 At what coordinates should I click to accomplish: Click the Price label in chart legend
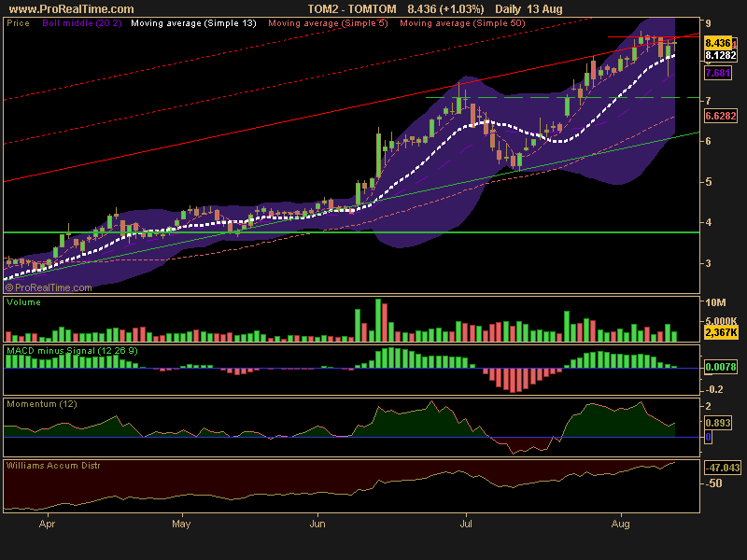18,22
